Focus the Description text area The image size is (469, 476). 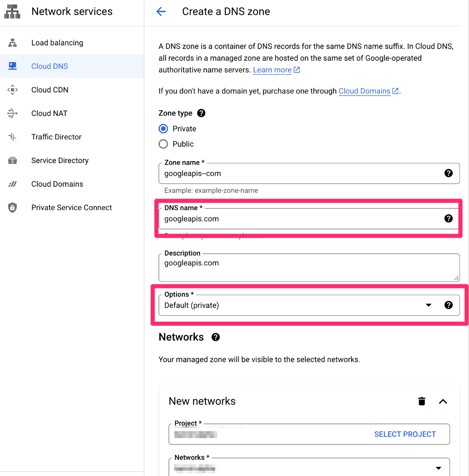point(309,268)
